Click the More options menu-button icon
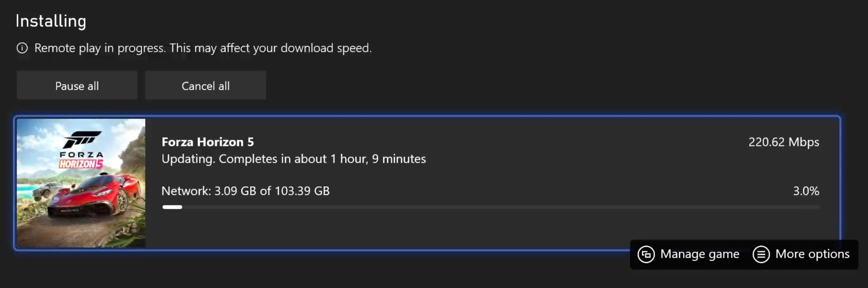The width and height of the screenshot is (868, 288). 761,254
